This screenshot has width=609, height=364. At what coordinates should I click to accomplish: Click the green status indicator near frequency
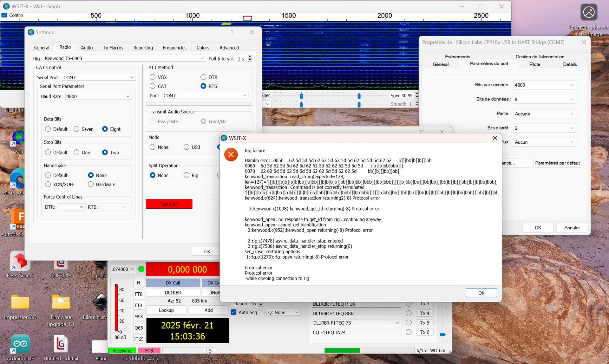point(141,269)
